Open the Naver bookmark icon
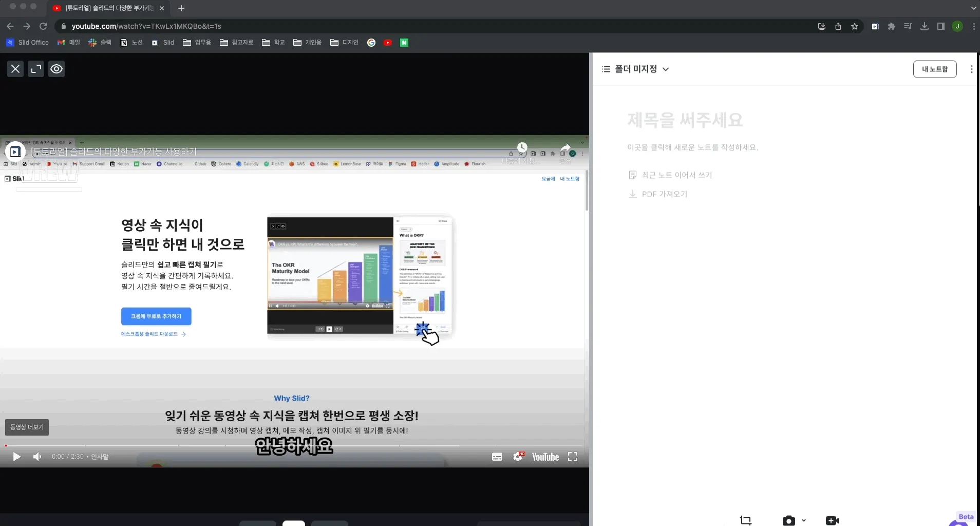The image size is (980, 526). (x=404, y=43)
